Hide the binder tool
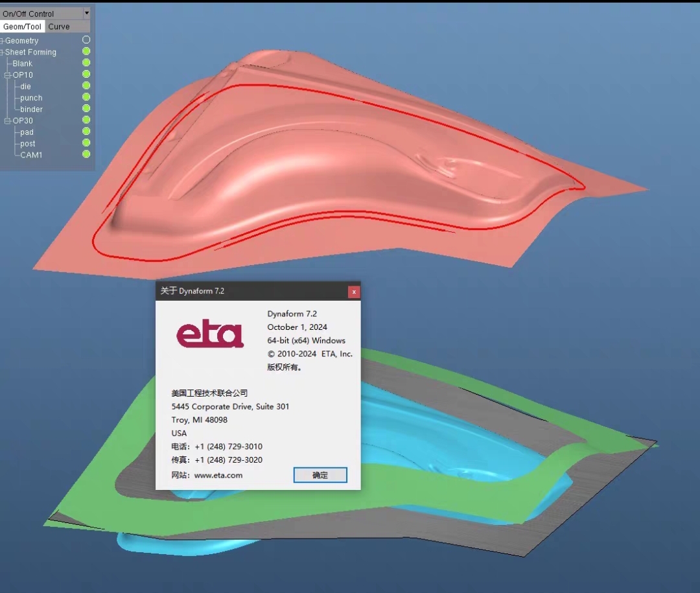The image size is (700, 593). tap(86, 108)
